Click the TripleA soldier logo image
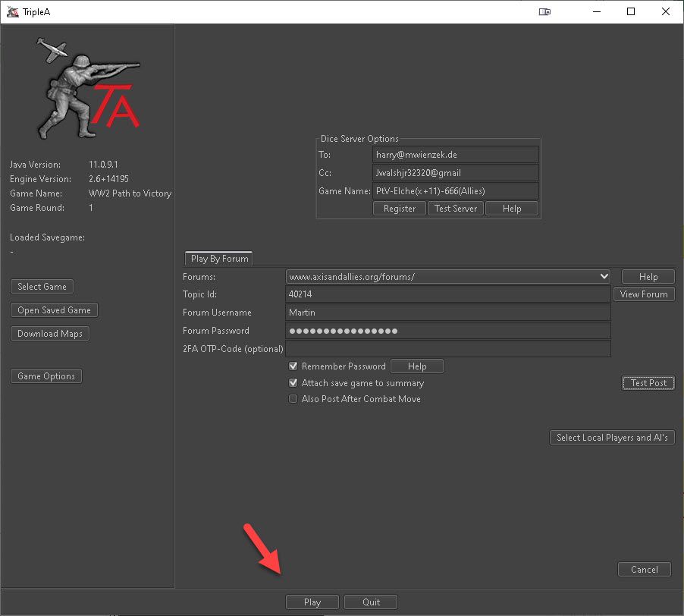Image resolution: width=684 pixels, height=616 pixels. pyautogui.click(x=88, y=88)
